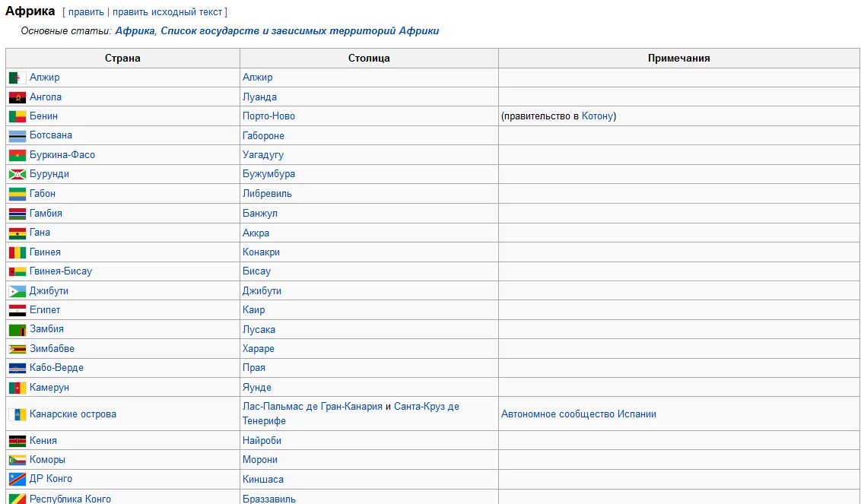Screen dimensions: 861x504
Task: Open 'Канарские острова' link
Action: click(73, 414)
